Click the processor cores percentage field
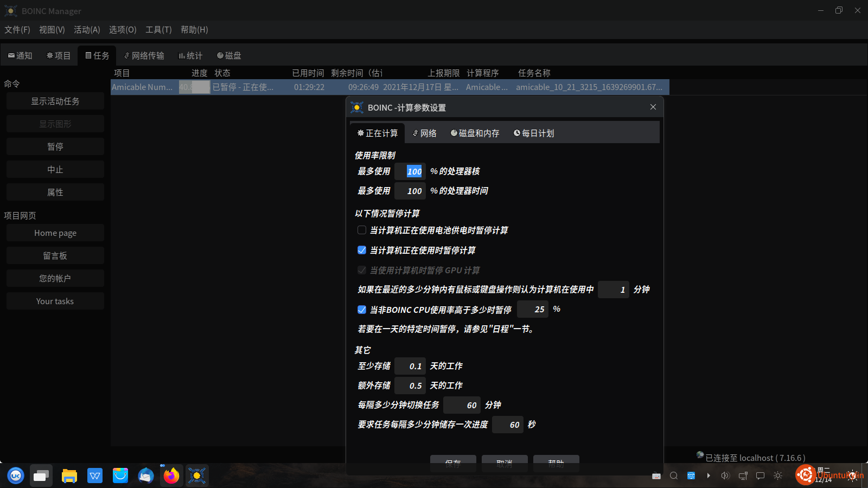 click(410, 171)
